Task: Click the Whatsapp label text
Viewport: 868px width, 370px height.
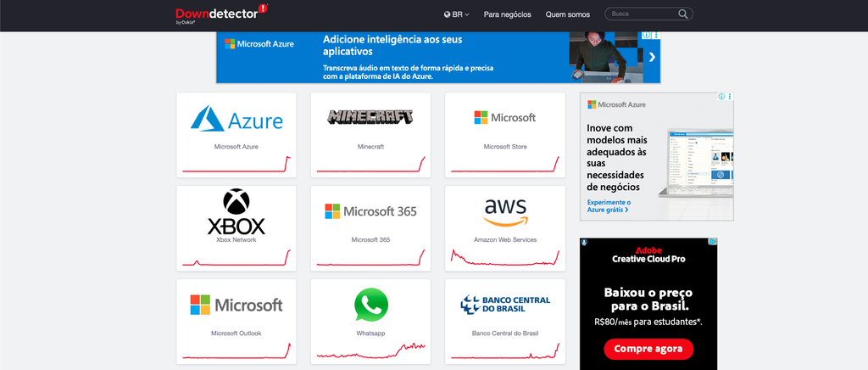Action: pos(370,334)
